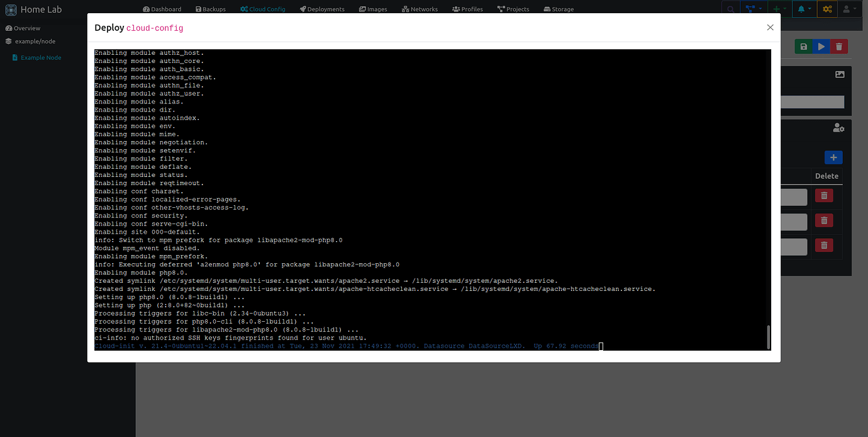Select example/node in the sidebar
Screen dimensions: 868x437
30,41
